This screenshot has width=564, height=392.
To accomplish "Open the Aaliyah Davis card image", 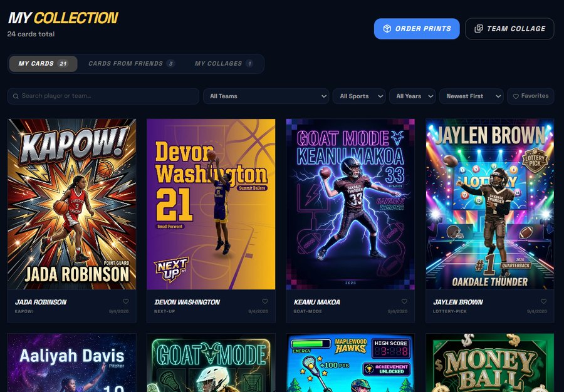I will (72, 363).
